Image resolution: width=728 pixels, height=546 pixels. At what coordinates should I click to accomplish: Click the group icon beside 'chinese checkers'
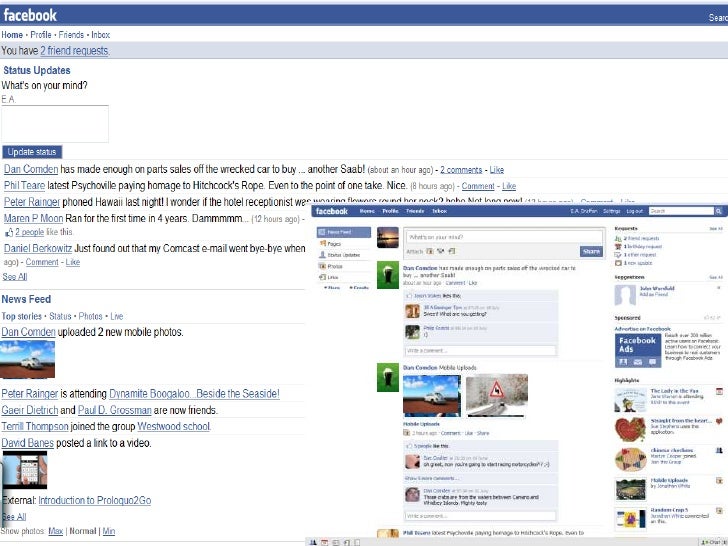(x=719, y=450)
